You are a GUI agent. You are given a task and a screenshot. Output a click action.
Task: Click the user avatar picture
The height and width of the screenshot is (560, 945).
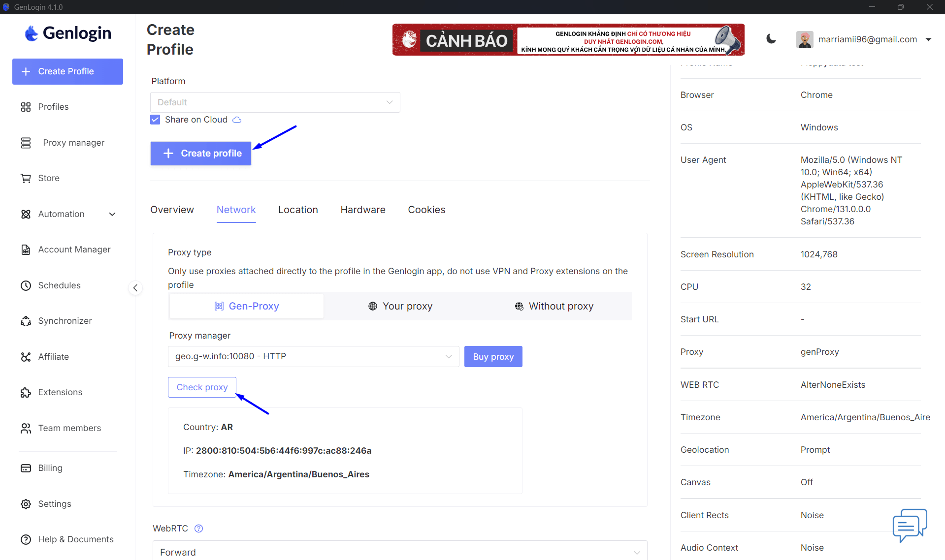click(805, 39)
